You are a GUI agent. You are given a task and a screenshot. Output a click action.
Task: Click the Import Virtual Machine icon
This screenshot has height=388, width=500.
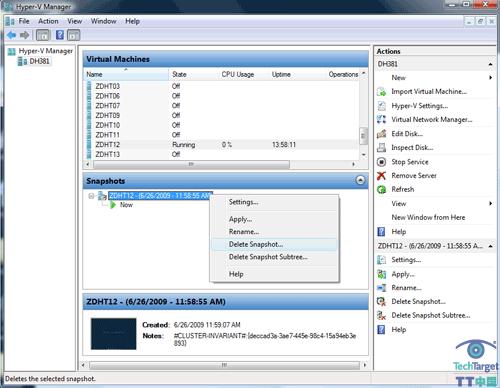(x=381, y=92)
